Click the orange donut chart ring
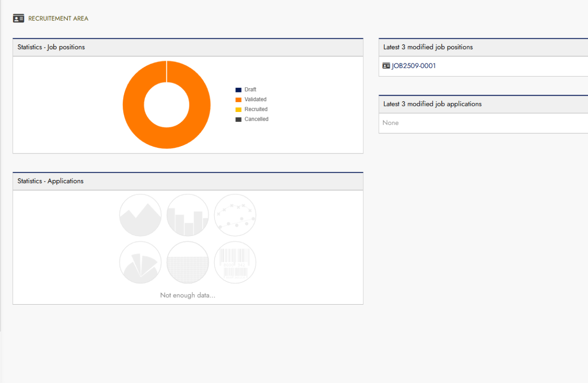 [133, 105]
